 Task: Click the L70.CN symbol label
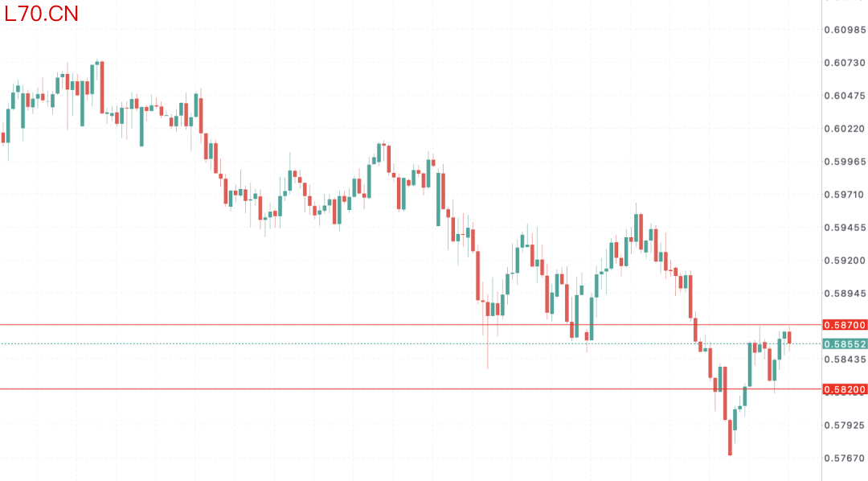point(41,14)
